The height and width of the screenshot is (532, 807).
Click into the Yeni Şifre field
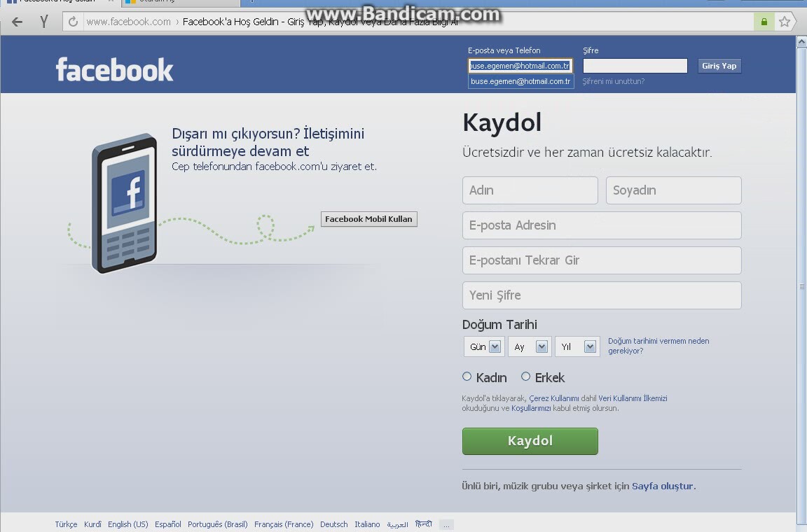pos(602,295)
